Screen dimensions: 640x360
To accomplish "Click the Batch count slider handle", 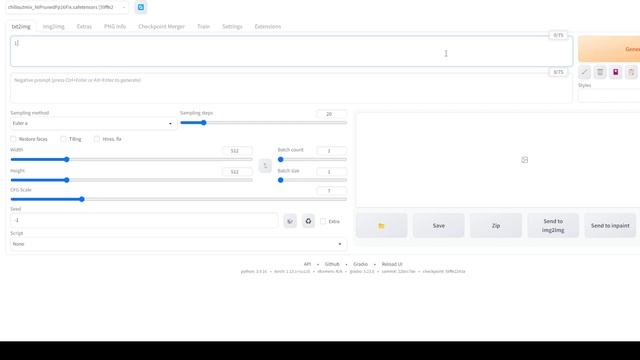I will pyautogui.click(x=280, y=159).
